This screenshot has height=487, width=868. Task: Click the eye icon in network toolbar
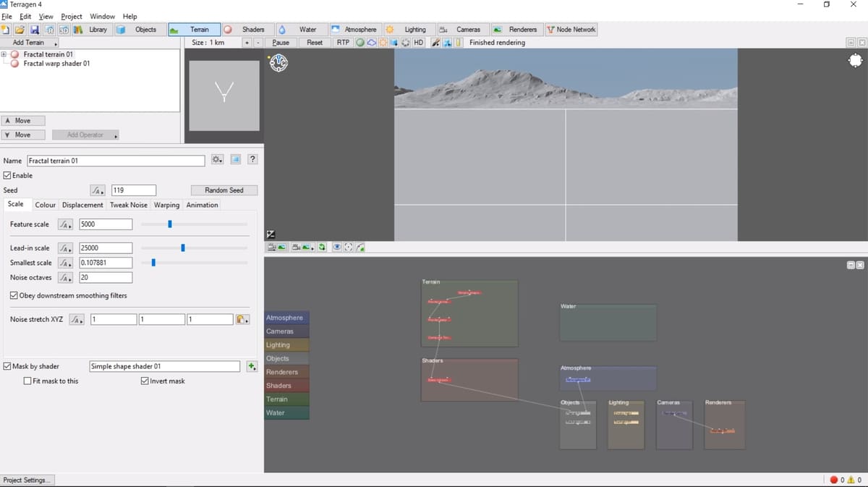click(336, 247)
